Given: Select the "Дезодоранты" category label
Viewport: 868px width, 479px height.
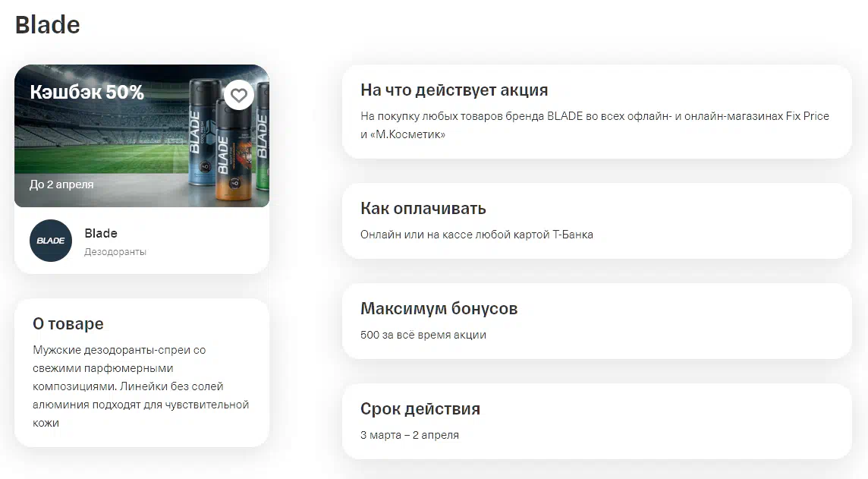Looking at the screenshot, I should (x=115, y=251).
